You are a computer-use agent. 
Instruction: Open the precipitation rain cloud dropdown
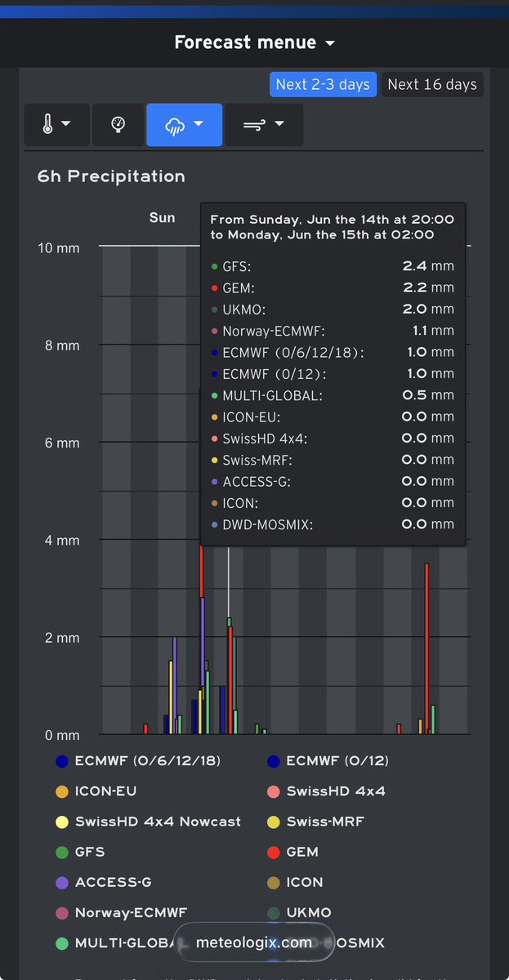point(184,124)
